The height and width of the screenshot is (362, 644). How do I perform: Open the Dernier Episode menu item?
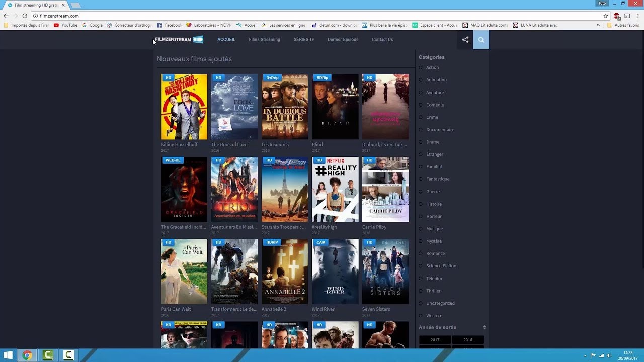pyautogui.click(x=343, y=39)
